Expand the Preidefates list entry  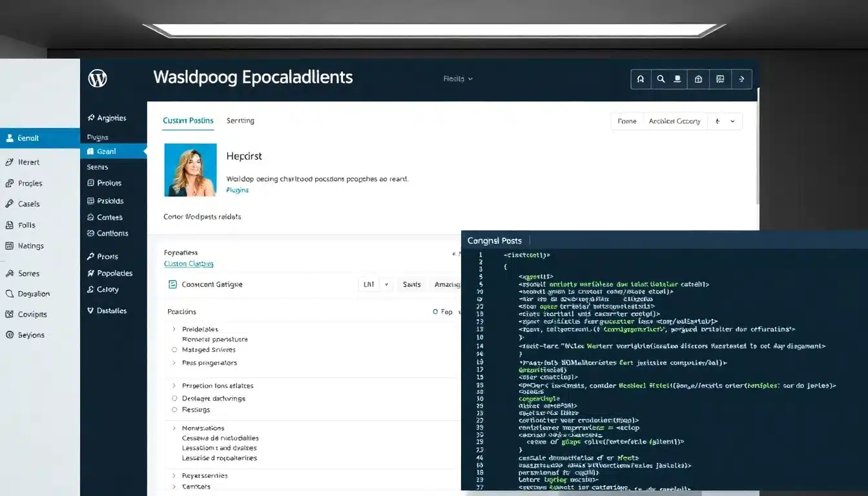(172, 329)
